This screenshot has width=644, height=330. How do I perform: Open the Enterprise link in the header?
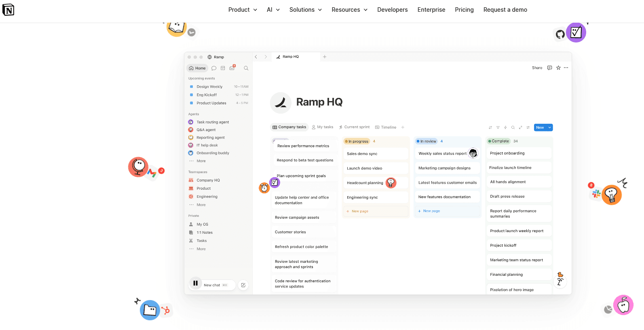[x=431, y=10]
